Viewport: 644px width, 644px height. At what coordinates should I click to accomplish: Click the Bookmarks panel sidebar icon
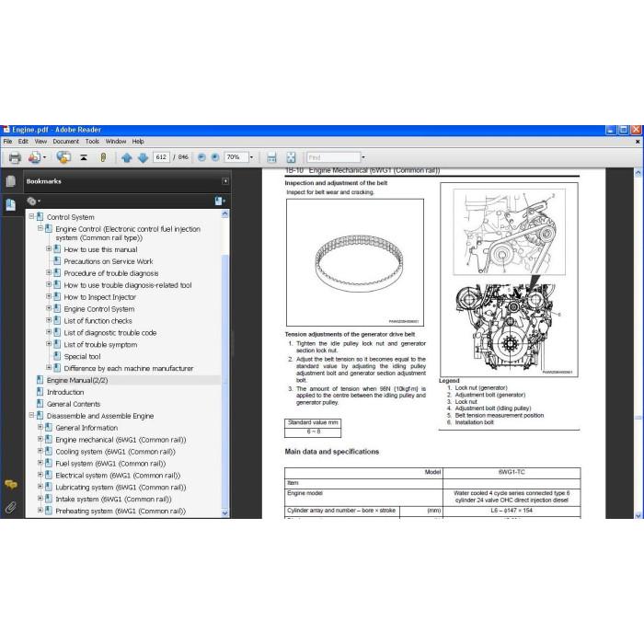(11, 204)
